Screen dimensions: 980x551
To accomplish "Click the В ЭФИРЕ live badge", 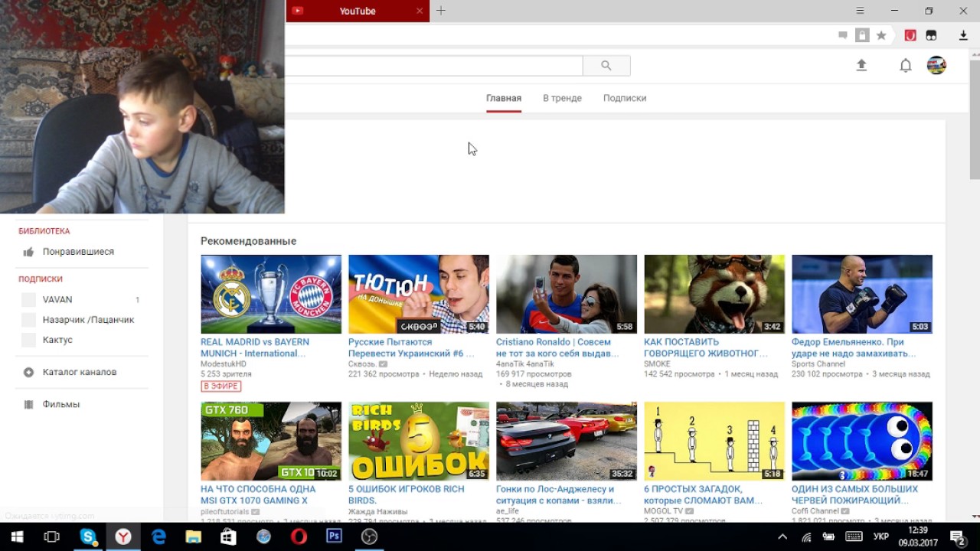I will click(x=221, y=386).
